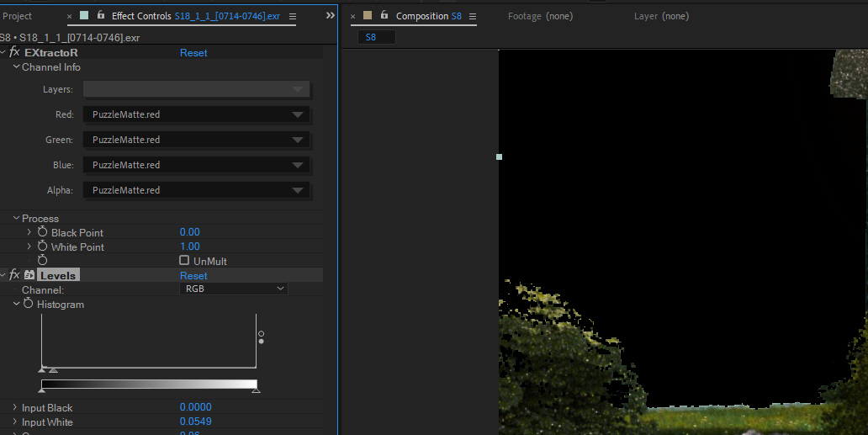The height and width of the screenshot is (435, 868).
Task: Click White Point value 1.00
Action: 190,247
